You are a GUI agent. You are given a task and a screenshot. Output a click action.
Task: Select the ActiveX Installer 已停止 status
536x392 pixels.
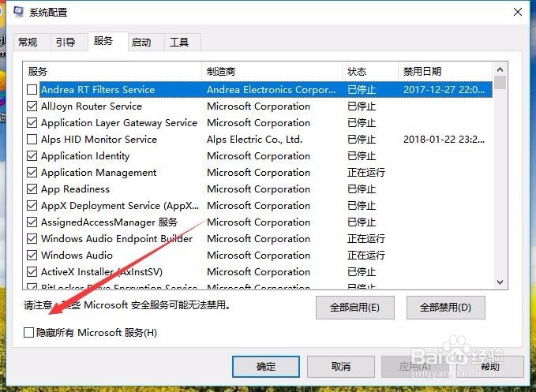click(x=362, y=272)
